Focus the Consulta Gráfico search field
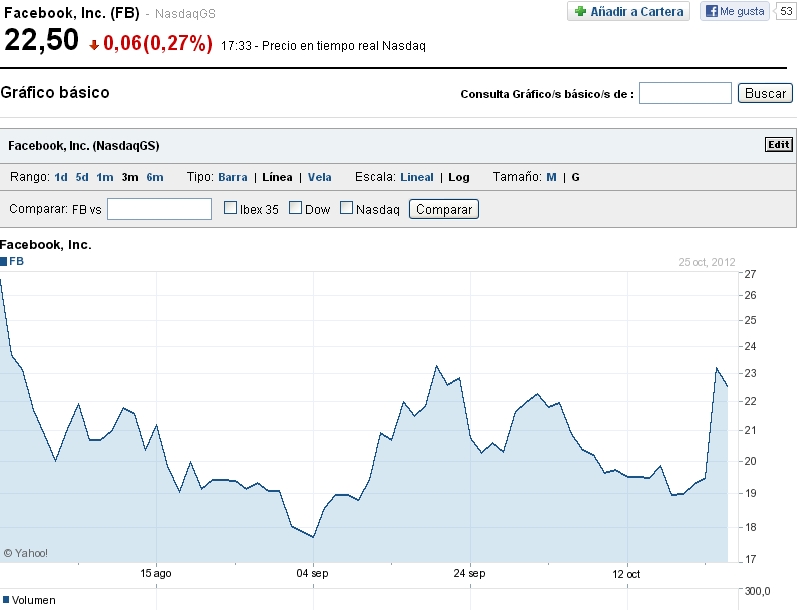The height and width of the screenshot is (610, 799). pyautogui.click(x=685, y=93)
